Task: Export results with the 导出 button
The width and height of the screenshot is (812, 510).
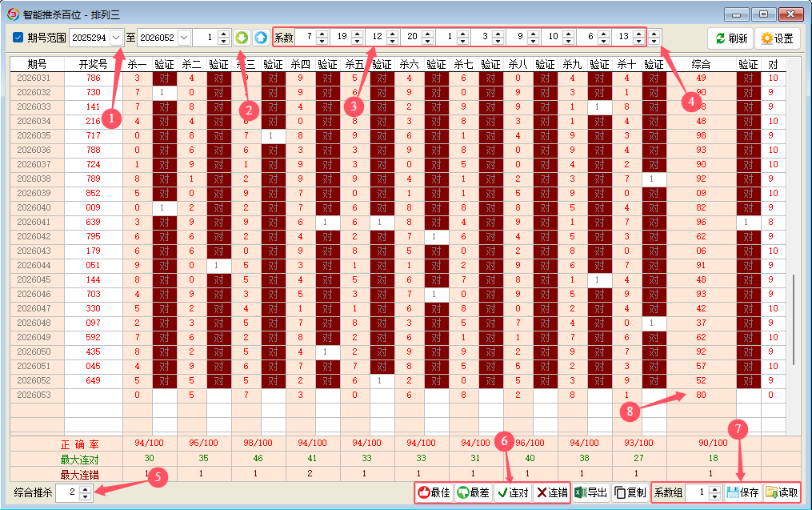Action: pos(591,493)
